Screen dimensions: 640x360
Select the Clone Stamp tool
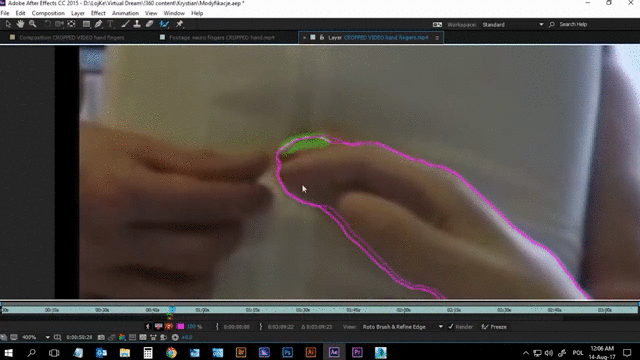click(137, 24)
